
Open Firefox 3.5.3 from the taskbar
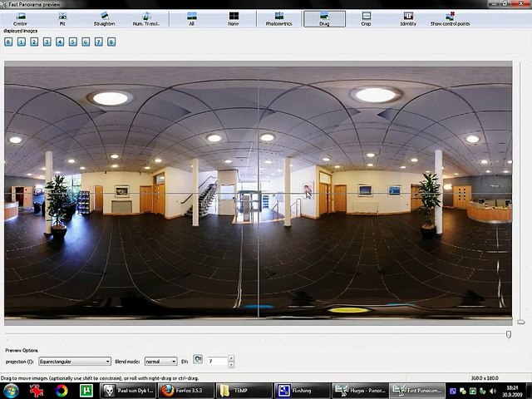point(185,390)
